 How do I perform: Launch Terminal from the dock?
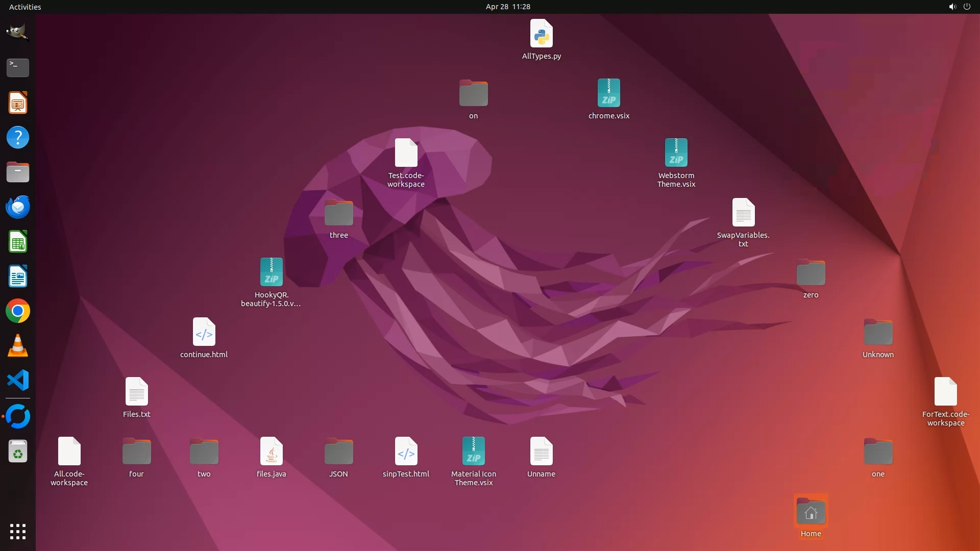pyautogui.click(x=17, y=67)
